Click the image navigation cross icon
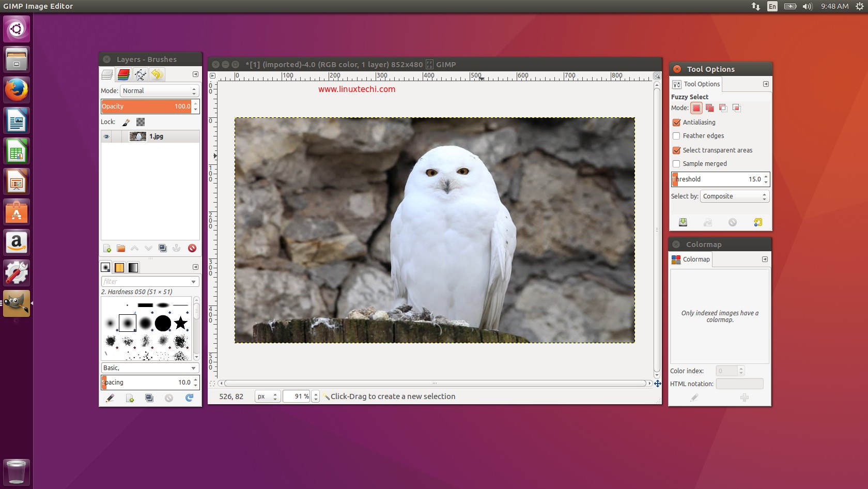 point(658,384)
